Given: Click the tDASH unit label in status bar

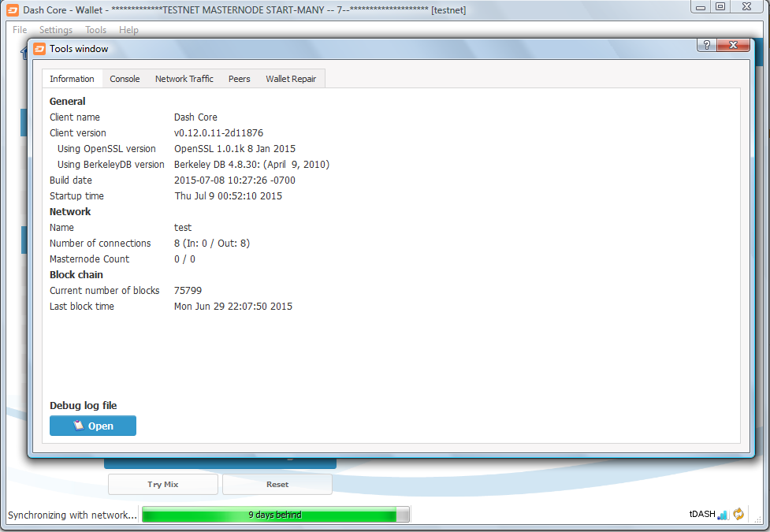Looking at the screenshot, I should pyautogui.click(x=702, y=514).
